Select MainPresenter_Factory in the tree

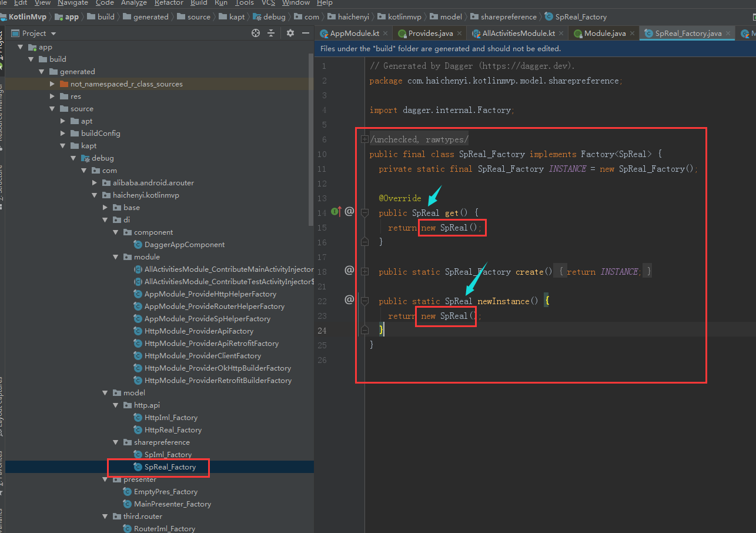point(172,504)
